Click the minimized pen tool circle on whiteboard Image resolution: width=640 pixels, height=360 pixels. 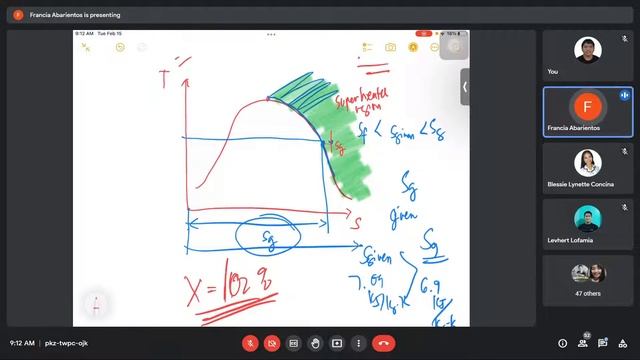[x=96, y=304]
